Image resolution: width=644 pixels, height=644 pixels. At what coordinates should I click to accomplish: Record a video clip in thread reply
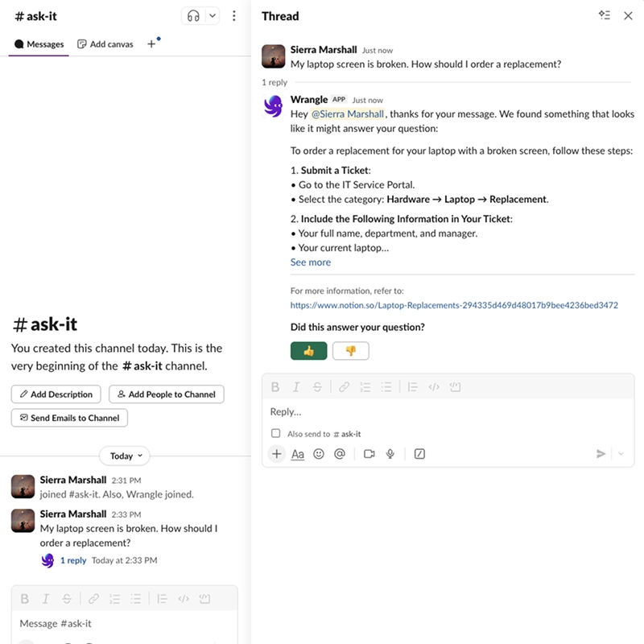click(369, 454)
